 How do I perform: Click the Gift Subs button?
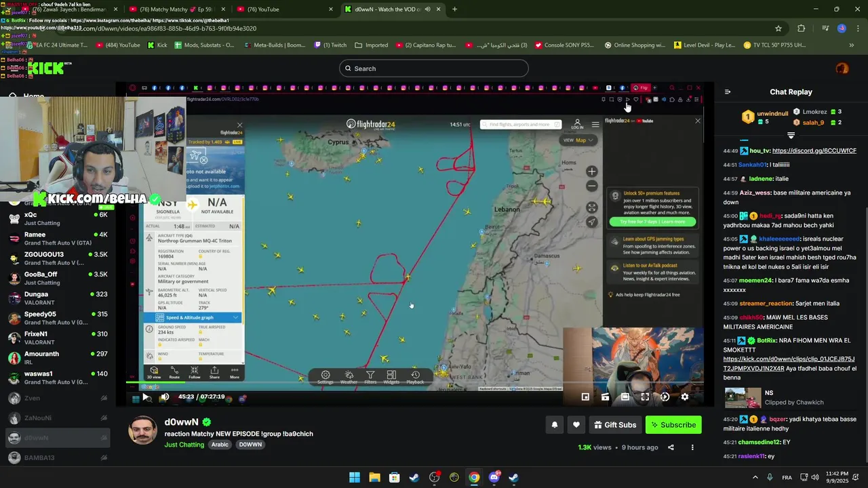615,425
